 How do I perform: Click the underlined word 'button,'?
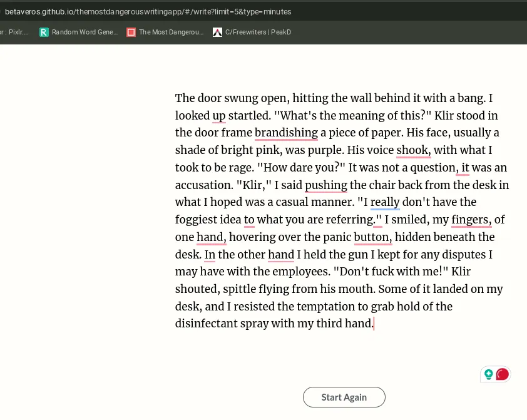(x=373, y=237)
